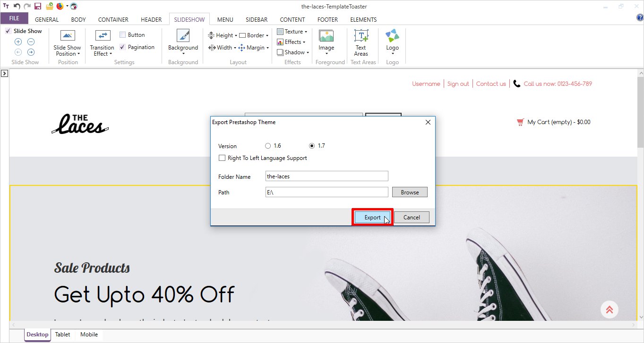Open the browser selection arrow next to Firefox
Screen dimensions: 644x343
(67, 7)
